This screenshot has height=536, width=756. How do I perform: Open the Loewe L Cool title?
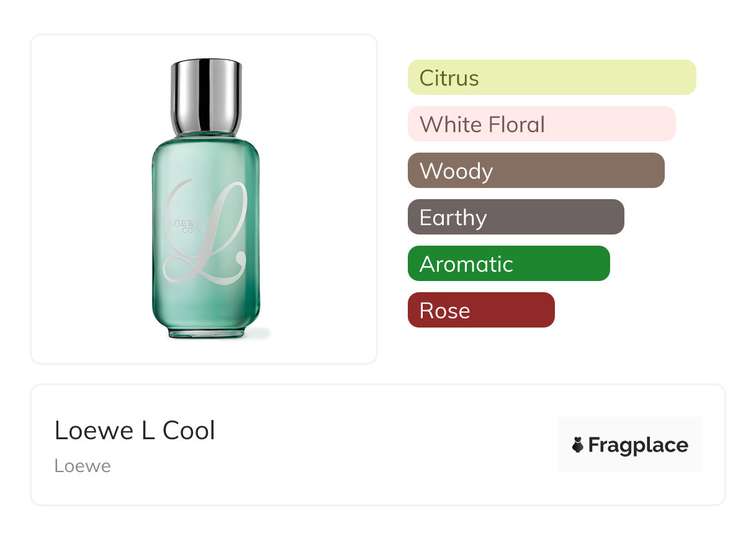pos(135,431)
